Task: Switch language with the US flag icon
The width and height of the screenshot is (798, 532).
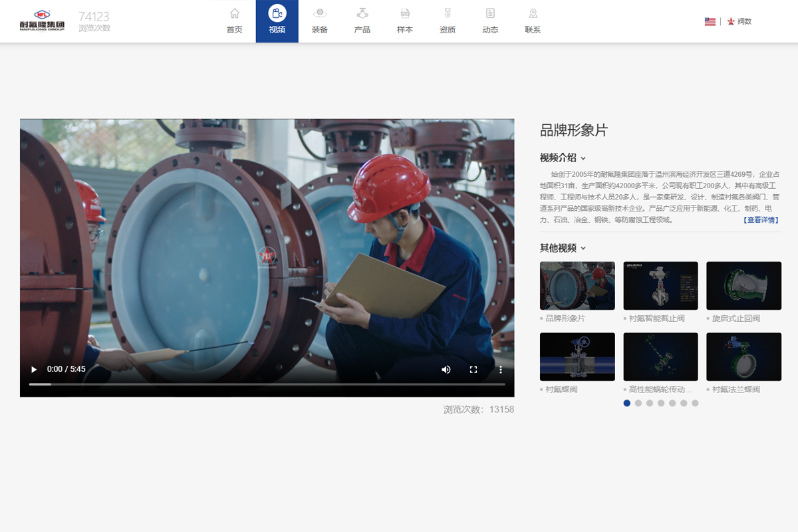Action: pyautogui.click(x=710, y=21)
